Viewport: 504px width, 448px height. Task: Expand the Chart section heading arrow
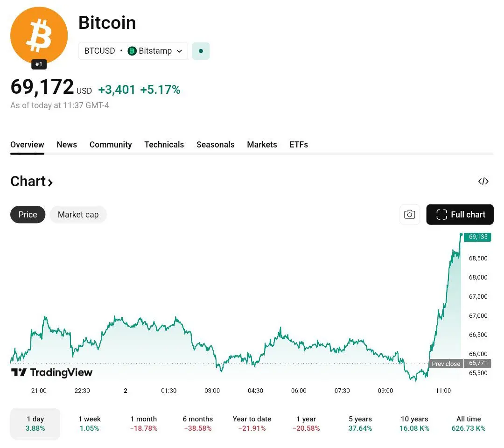(50, 182)
